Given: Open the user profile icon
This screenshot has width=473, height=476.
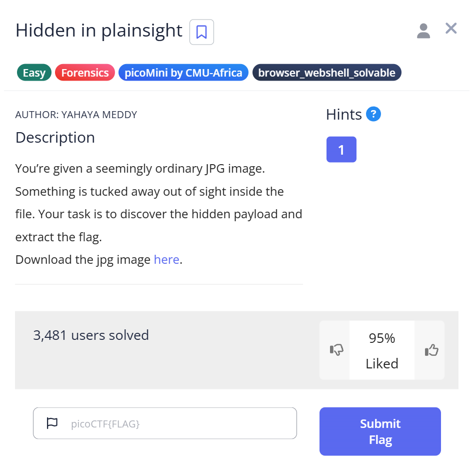Looking at the screenshot, I should pyautogui.click(x=423, y=31).
